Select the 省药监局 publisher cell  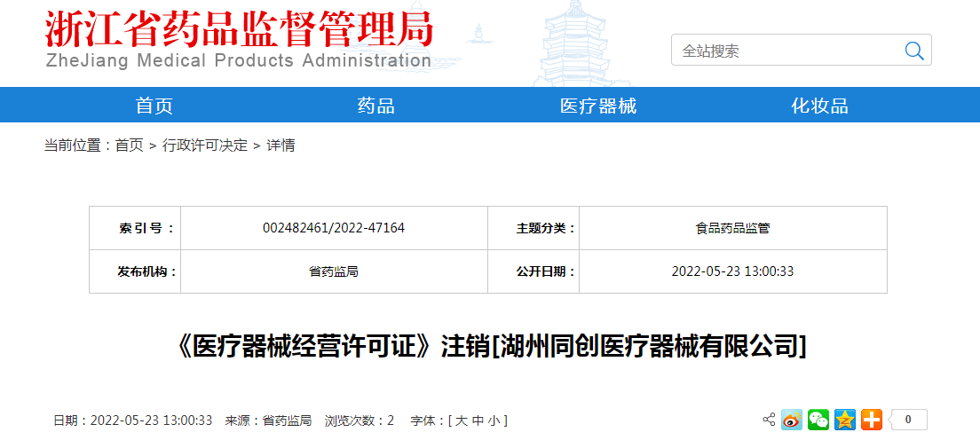[x=334, y=271]
